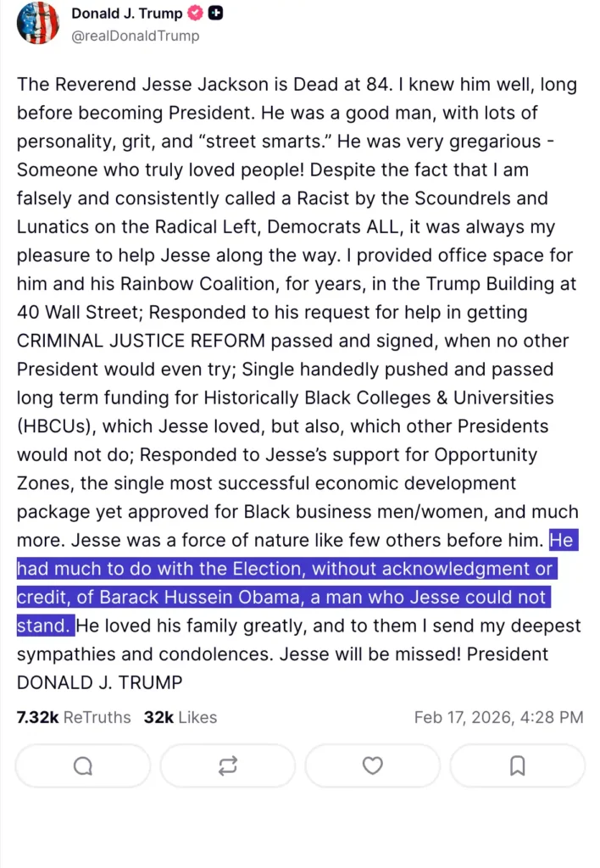Screen dimensions: 600x868
Task: Click the "Opportunity Zones" phrase
Action: tap(486, 455)
